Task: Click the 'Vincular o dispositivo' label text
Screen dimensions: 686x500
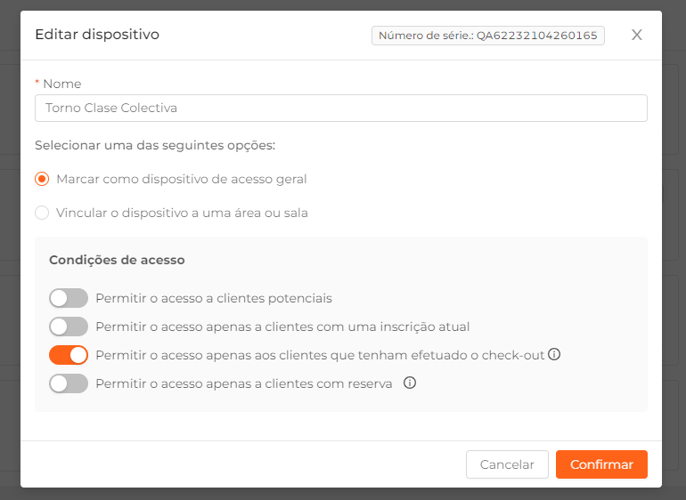Action: (x=182, y=213)
